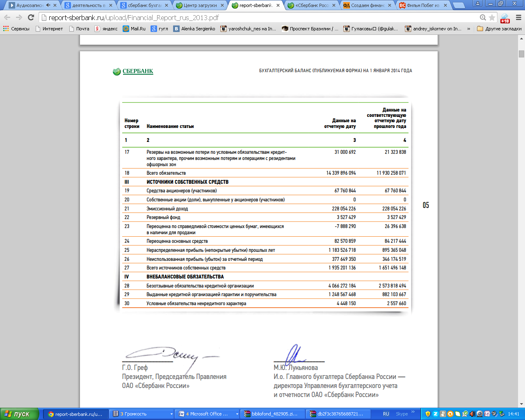Open the db2f3c38765688721 archive taskbar button
This screenshot has height=420, width=525.
(x=339, y=414)
